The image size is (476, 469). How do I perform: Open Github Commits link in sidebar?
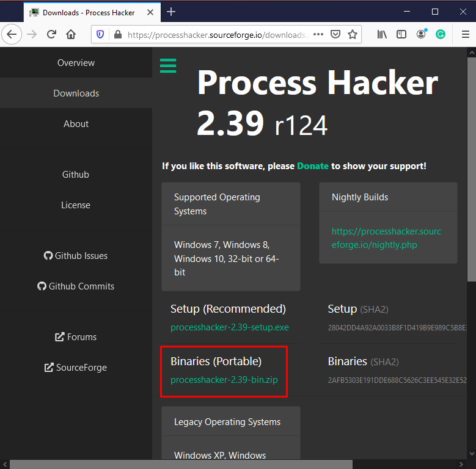coord(76,286)
